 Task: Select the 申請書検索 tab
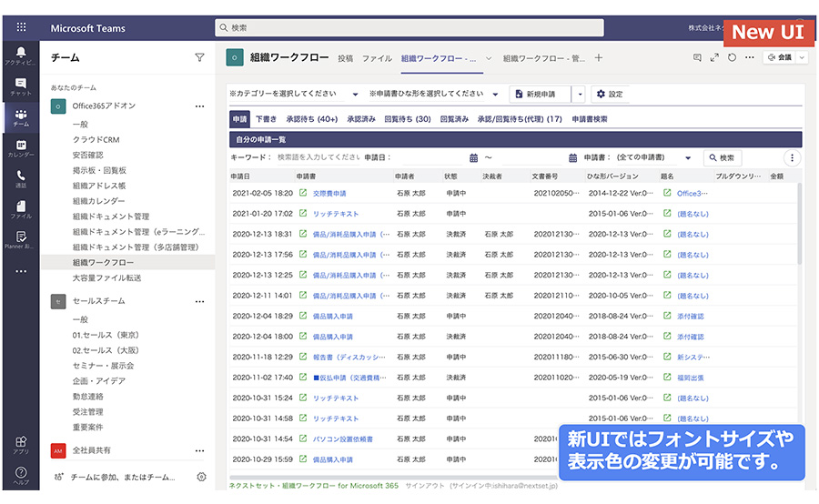click(x=590, y=119)
